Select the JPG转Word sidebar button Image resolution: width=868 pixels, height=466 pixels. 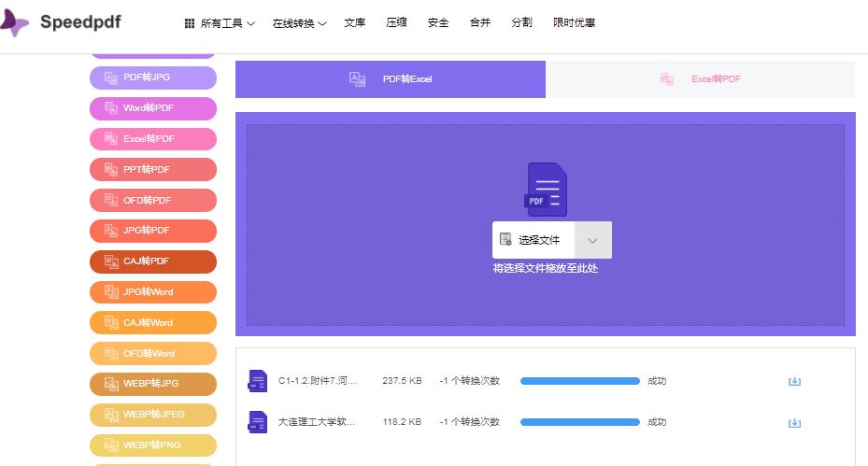click(x=153, y=292)
